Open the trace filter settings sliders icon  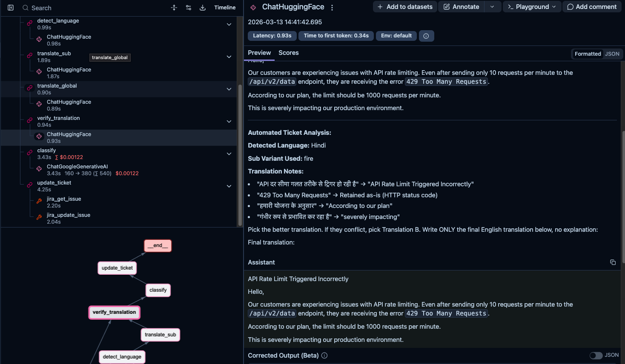(188, 7)
